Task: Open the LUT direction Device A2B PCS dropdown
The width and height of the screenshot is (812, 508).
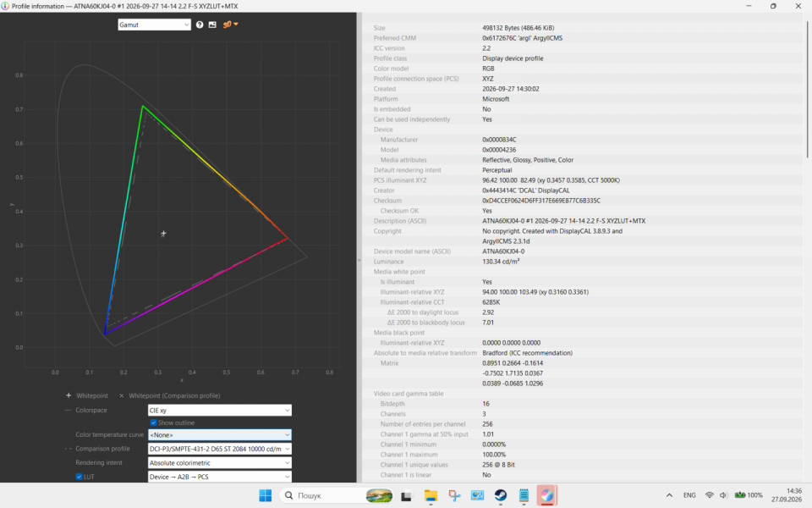Action: click(x=220, y=477)
